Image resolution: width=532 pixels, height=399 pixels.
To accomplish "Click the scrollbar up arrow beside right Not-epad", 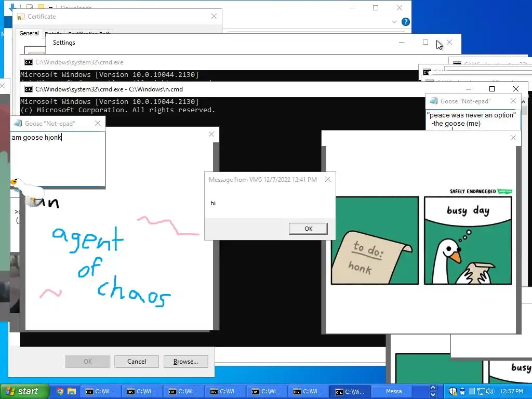I will (523, 102).
